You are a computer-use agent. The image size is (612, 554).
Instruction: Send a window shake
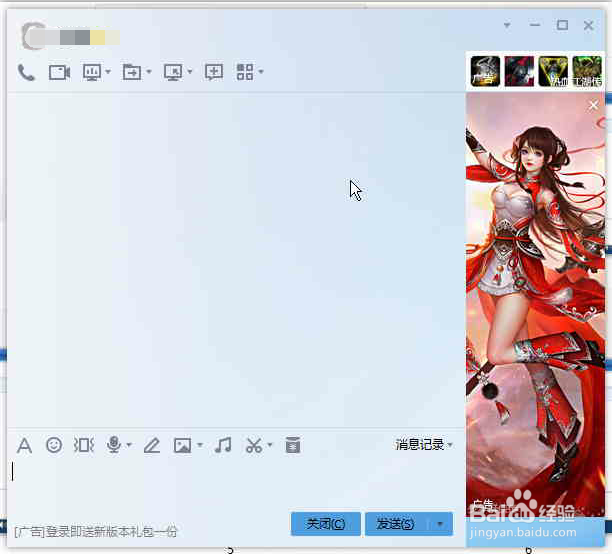(x=84, y=445)
